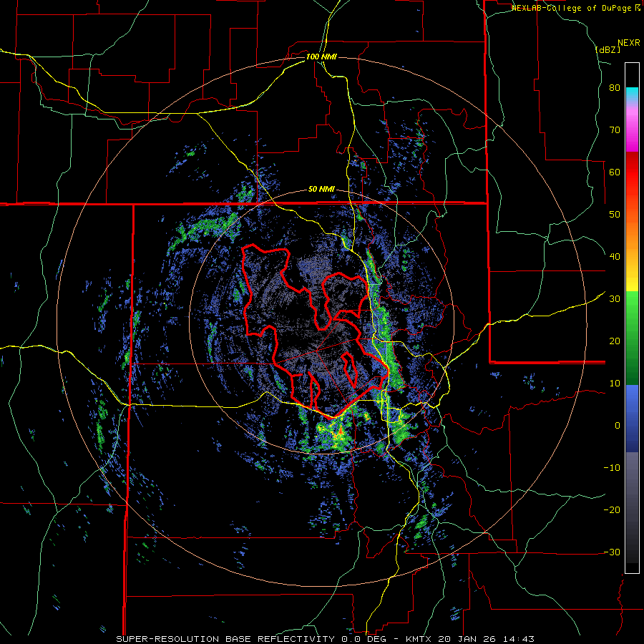Click the NEXR label above the color scale
The height and width of the screenshot is (644, 644).
629,43
